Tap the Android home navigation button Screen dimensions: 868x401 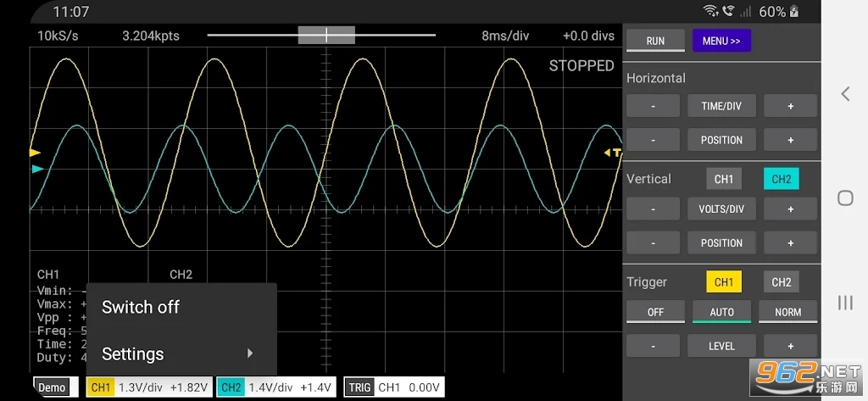[845, 198]
